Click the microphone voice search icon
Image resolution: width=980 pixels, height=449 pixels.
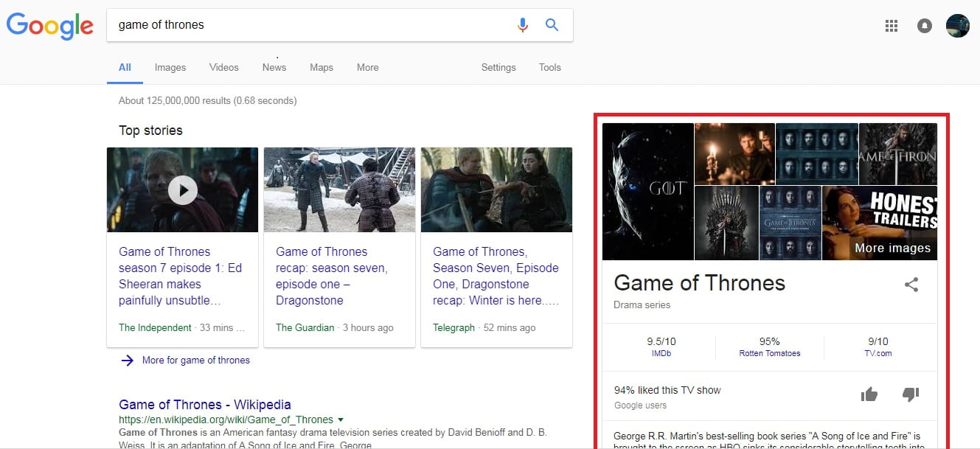coord(523,25)
